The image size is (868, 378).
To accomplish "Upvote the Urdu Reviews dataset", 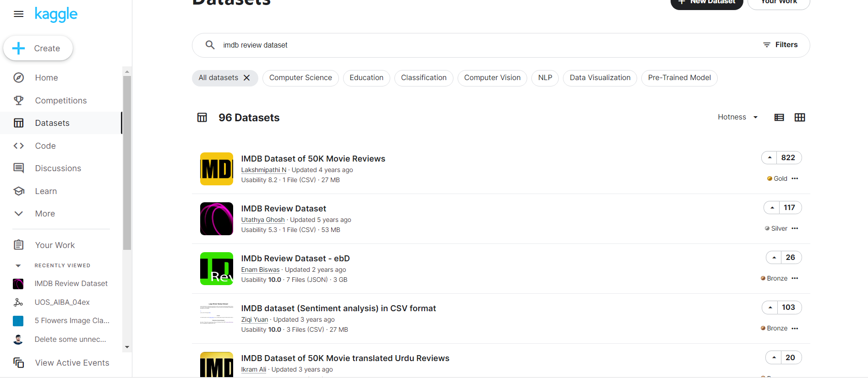I will pos(774,357).
